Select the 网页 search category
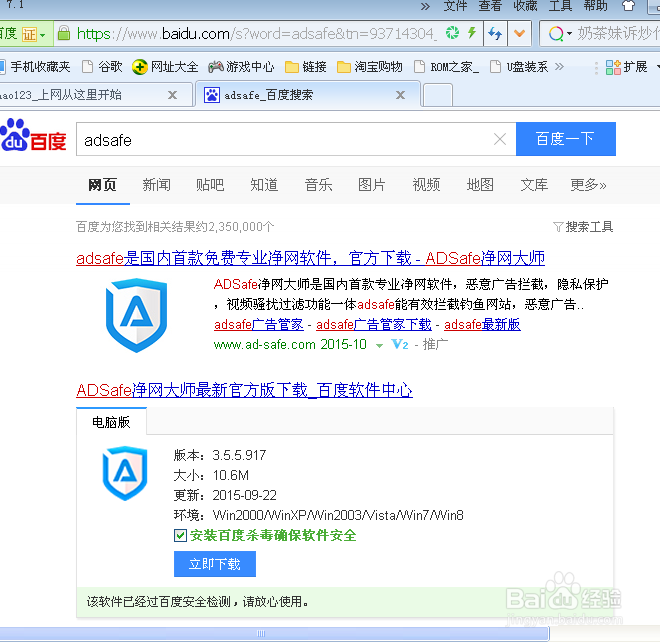Screen dimensions: 660x642 pyautogui.click(x=102, y=184)
